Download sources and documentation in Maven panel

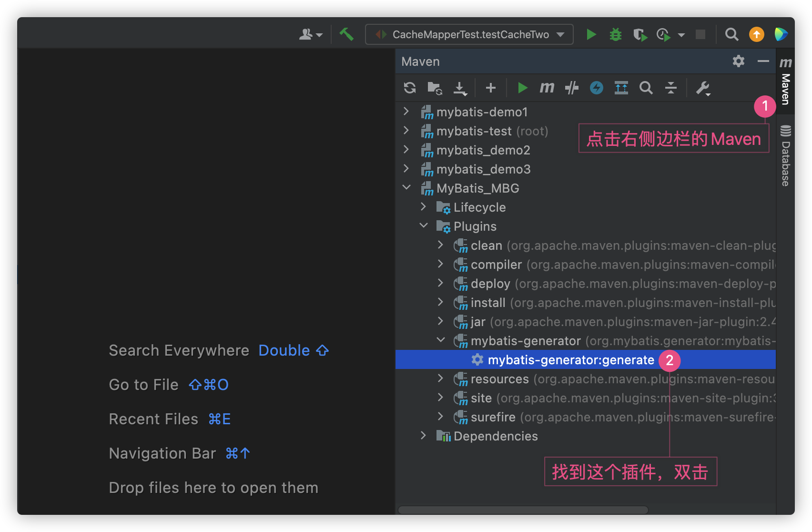460,88
